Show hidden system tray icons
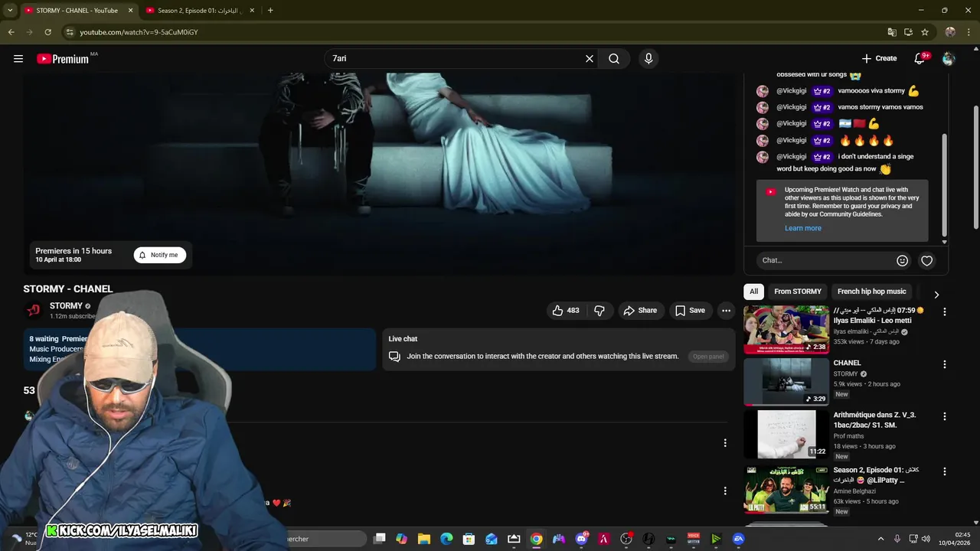This screenshot has width=980, height=551. pos(880,539)
